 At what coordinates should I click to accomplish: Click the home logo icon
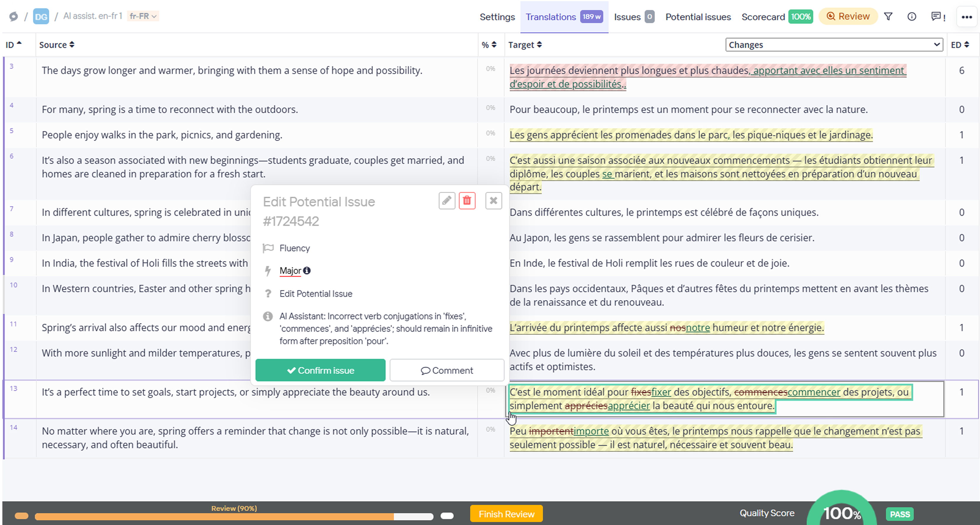pos(13,16)
